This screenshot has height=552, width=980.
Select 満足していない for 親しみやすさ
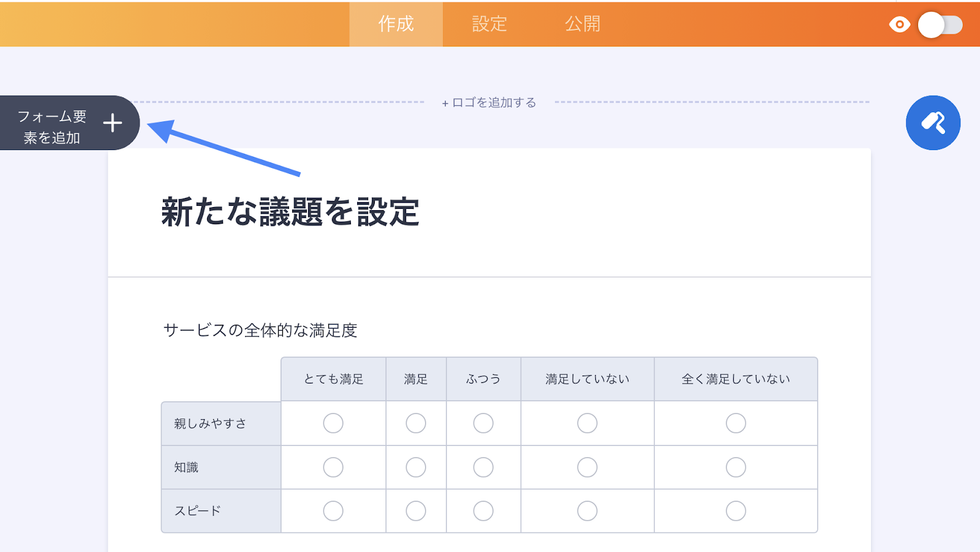click(587, 423)
